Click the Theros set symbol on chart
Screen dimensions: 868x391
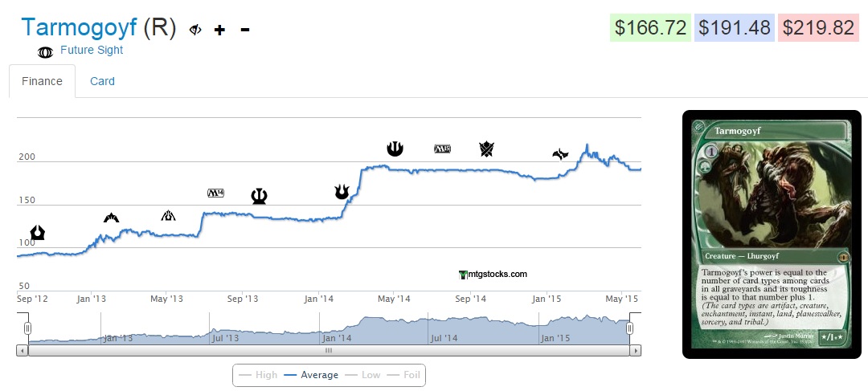pos(259,196)
